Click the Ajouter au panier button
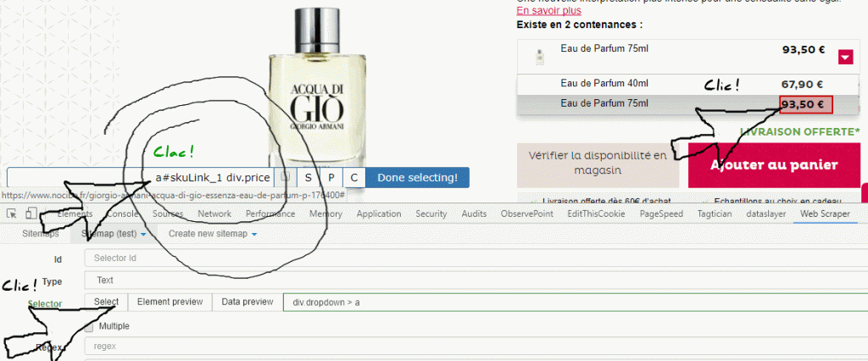This screenshot has height=361, width=868. [x=774, y=165]
